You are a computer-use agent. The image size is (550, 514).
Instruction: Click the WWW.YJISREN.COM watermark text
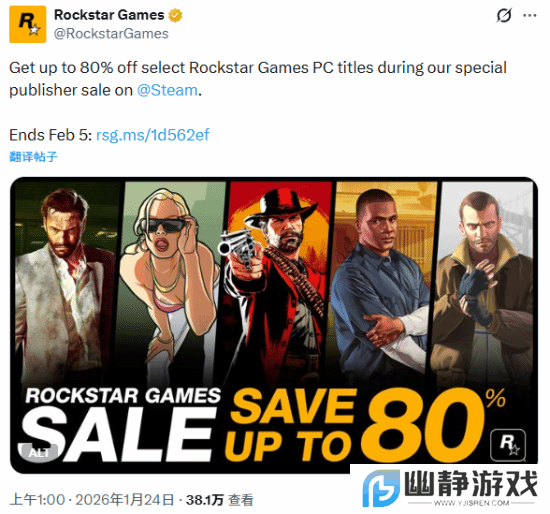(471, 503)
